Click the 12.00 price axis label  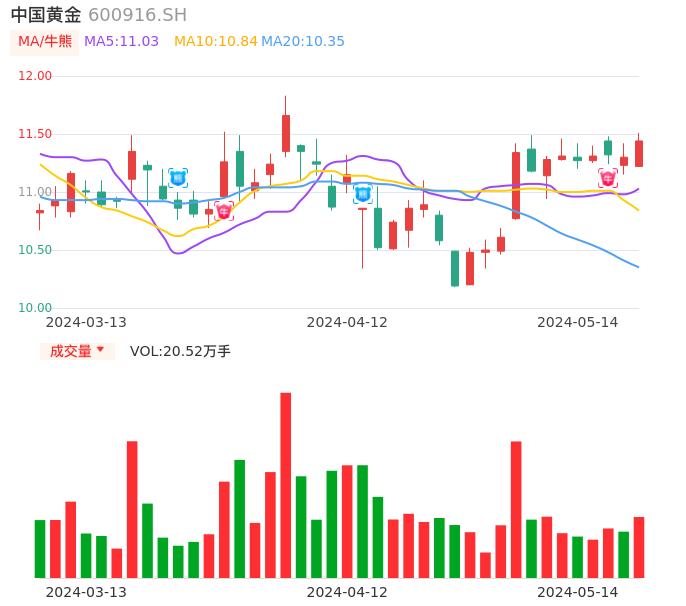click(36, 76)
